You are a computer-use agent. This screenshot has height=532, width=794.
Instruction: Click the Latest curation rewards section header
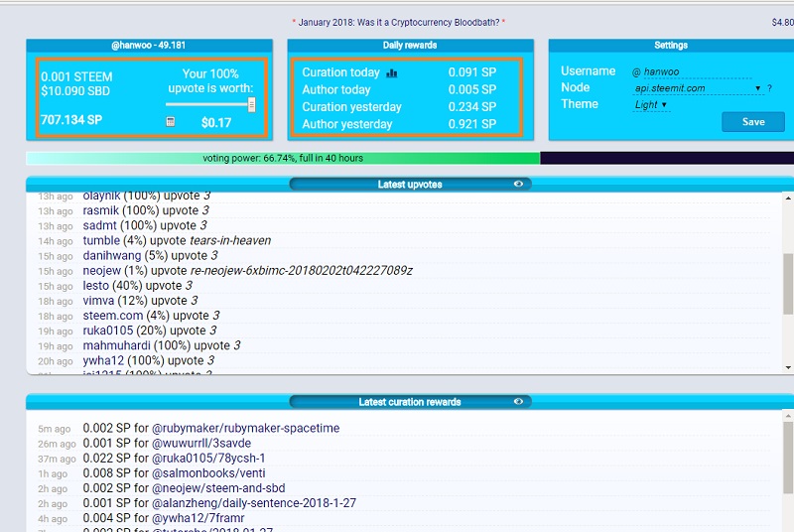click(x=410, y=402)
